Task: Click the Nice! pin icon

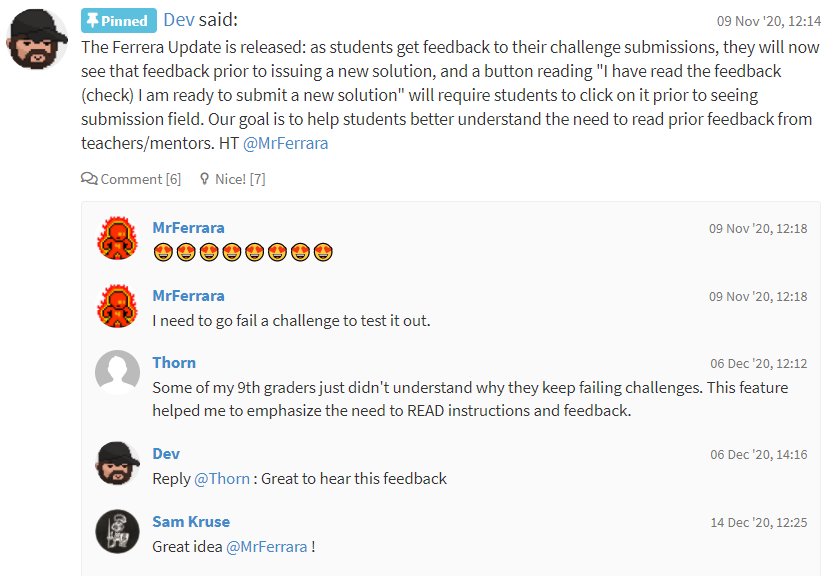Action: [205, 179]
